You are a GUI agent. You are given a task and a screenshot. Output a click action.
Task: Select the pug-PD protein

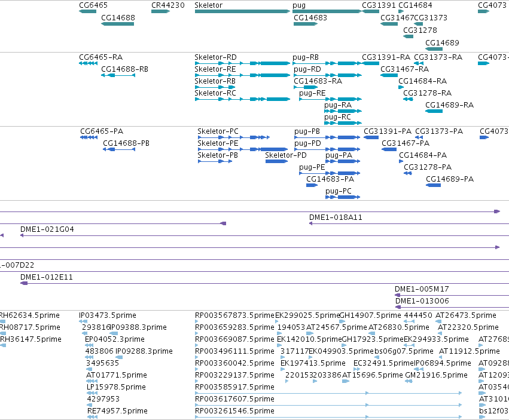(327, 149)
